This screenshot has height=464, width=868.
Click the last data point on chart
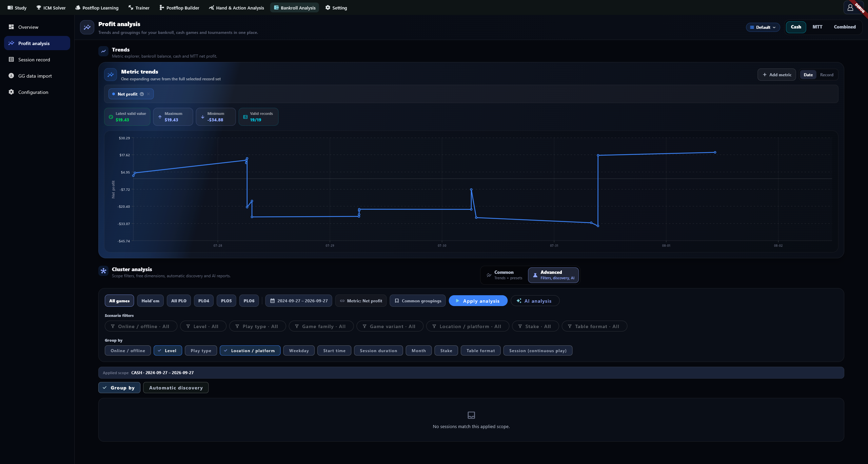715,153
